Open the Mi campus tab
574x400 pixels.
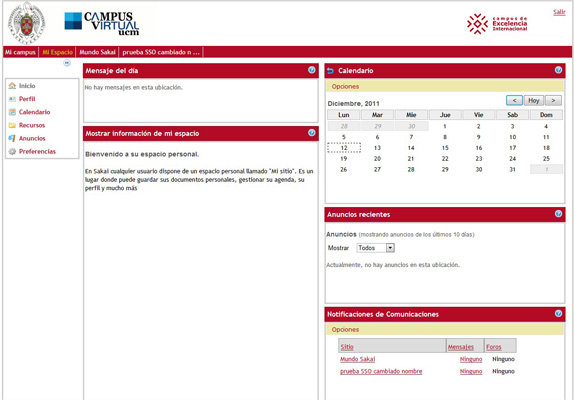click(20, 52)
